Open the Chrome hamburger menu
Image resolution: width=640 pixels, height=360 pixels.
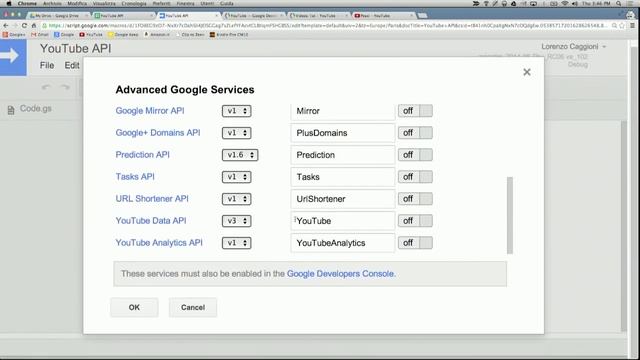click(x=632, y=25)
